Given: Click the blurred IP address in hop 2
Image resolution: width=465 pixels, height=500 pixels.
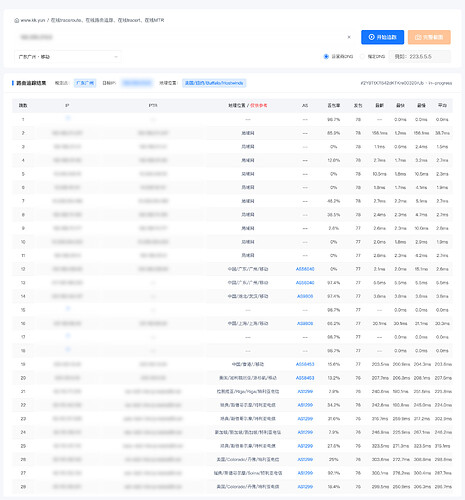Looking at the screenshot, I should 67,133.
